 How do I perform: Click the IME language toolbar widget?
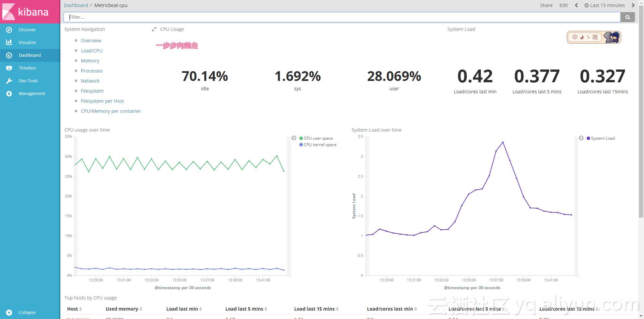point(594,37)
